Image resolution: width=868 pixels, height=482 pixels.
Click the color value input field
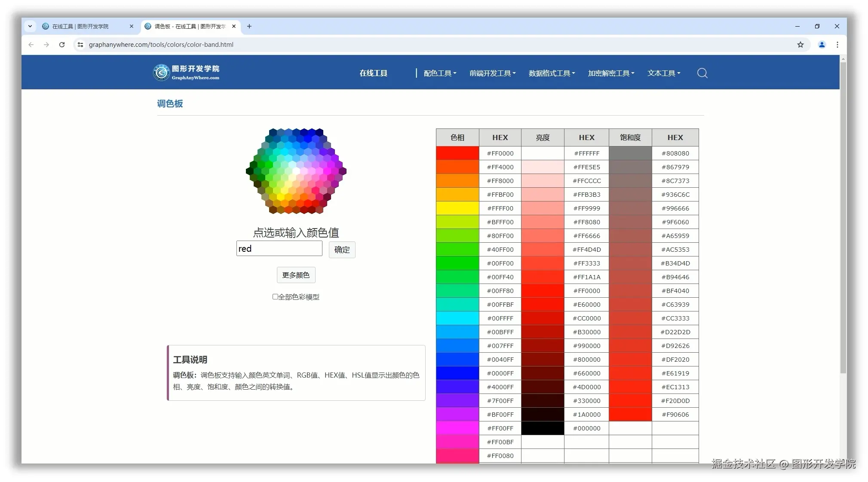click(279, 248)
